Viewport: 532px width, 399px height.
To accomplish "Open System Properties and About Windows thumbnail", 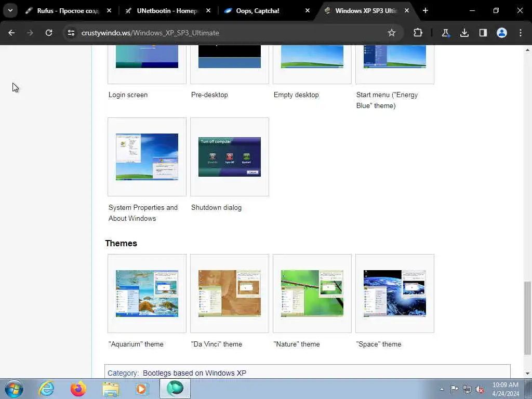I will click(x=147, y=157).
